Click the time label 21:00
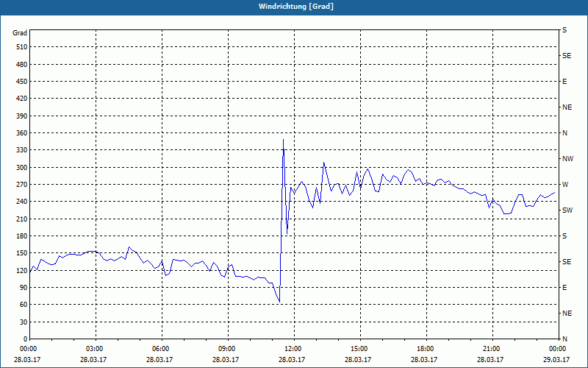 pyautogui.click(x=491, y=348)
